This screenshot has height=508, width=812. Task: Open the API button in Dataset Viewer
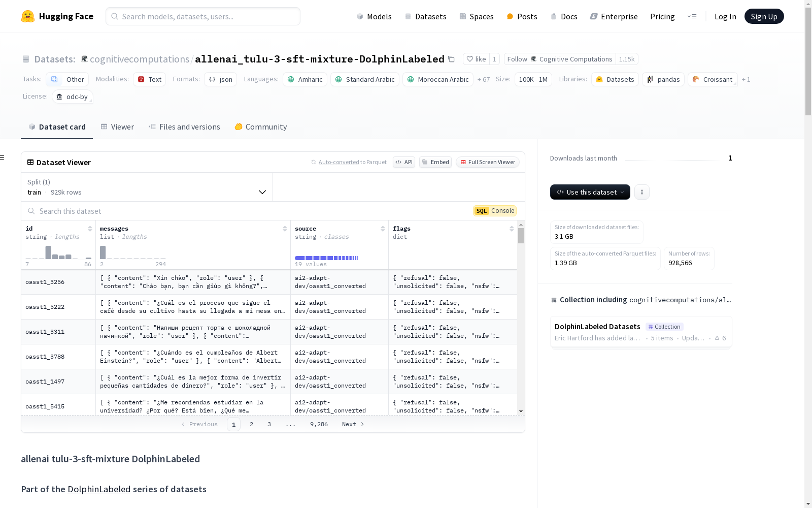(404, 162)
